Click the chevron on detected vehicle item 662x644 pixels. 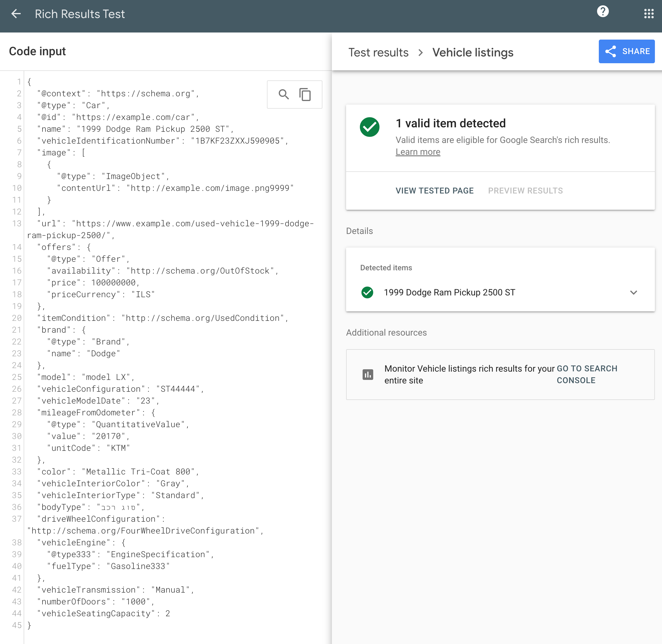(x=634, y=292)
